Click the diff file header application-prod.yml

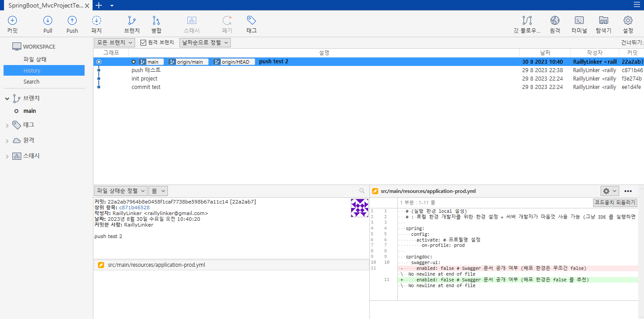(428, 191)
